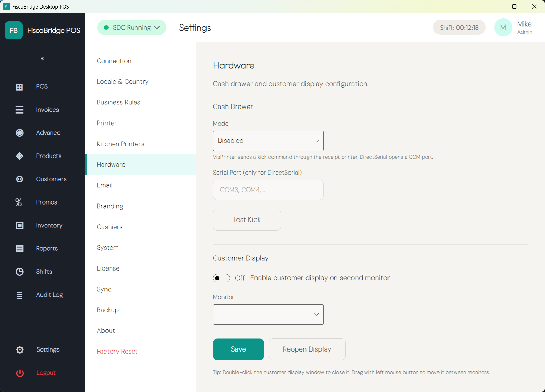Image resolution: width=545 pixels, height=392 pixels.
Task: Switch to Branding settings
Action: pos(141,206)
